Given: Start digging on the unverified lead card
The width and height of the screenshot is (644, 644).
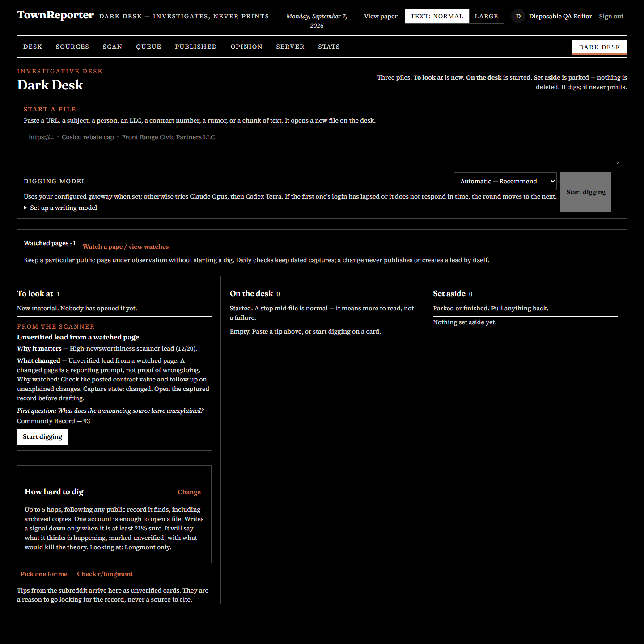Looking at the screenshot, I should pyautogui.click(x=42, y=437).
